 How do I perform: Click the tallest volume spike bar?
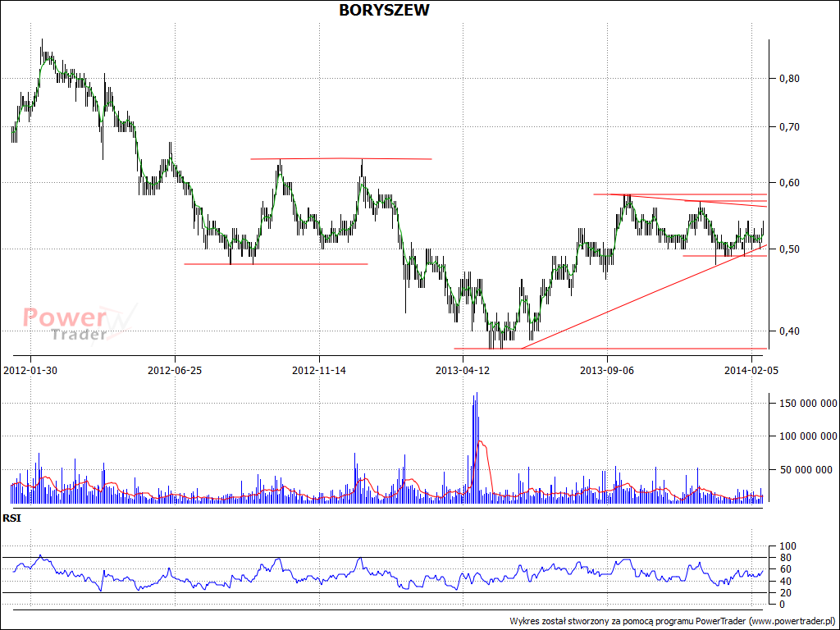[477, 447]
